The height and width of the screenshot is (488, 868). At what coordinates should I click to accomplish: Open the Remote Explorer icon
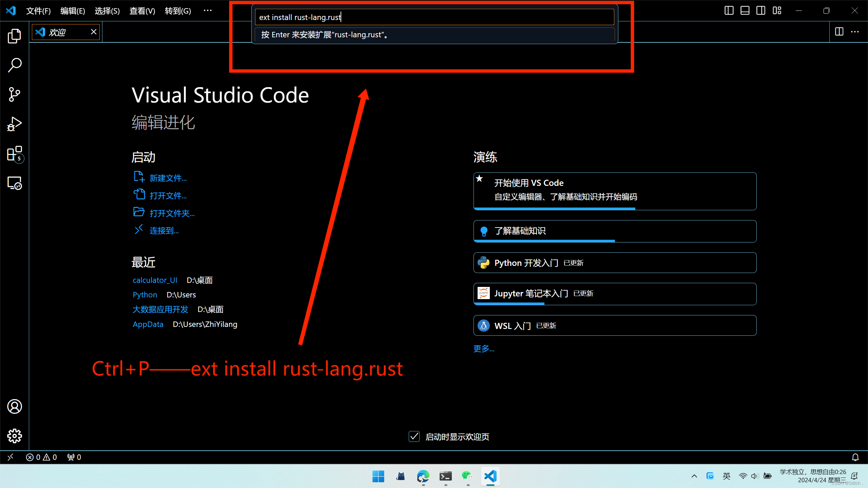click(14, 183)
